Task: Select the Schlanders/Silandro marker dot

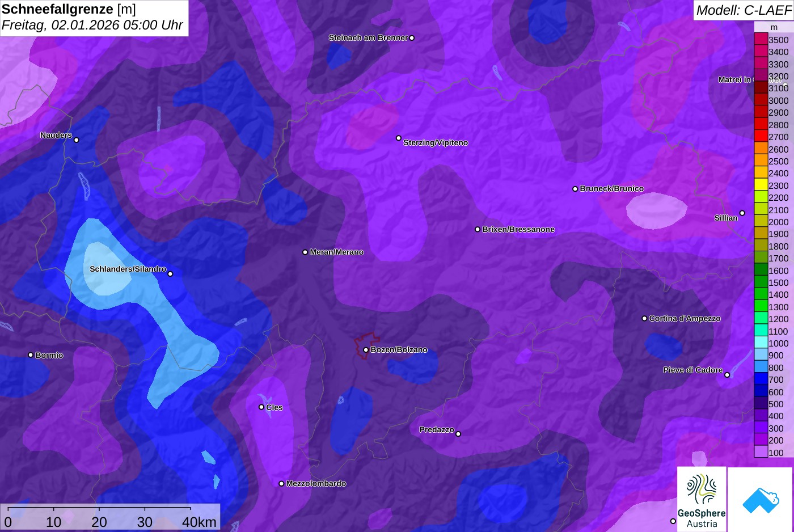Action: coord(170,274)
